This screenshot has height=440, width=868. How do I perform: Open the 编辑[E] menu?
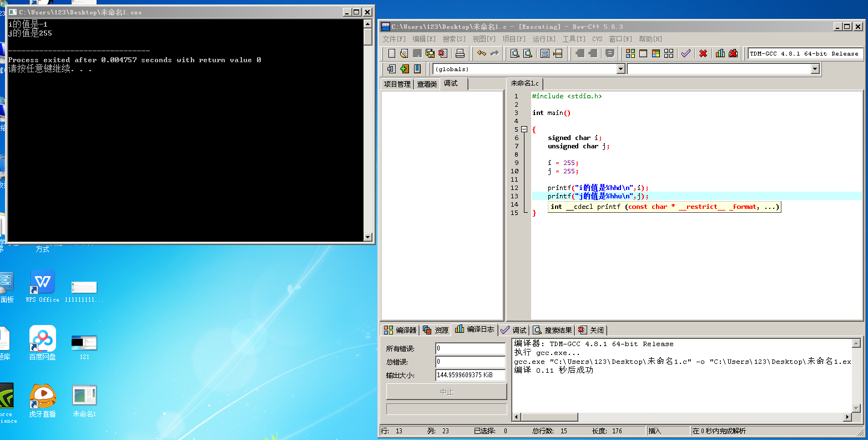424,39
